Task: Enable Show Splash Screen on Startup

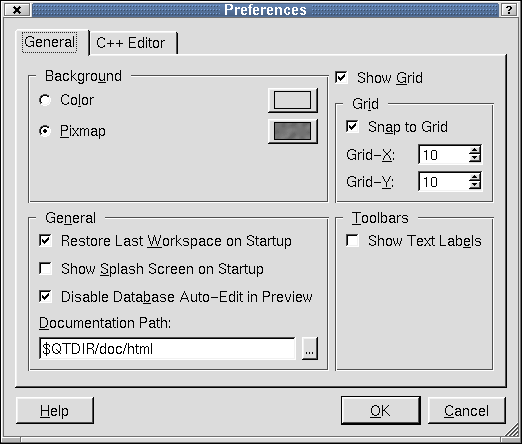Action: tap(45, 268)
